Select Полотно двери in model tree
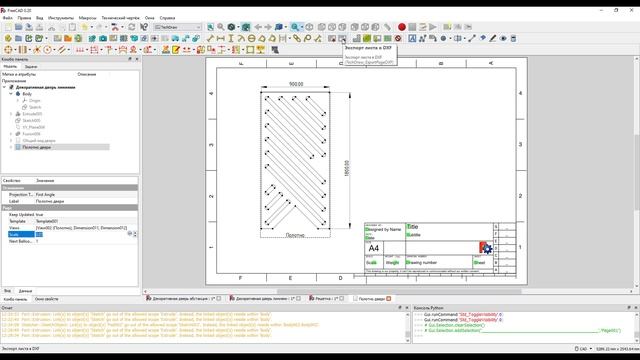This screenshot has height=360, width=640. coord(37,147)
